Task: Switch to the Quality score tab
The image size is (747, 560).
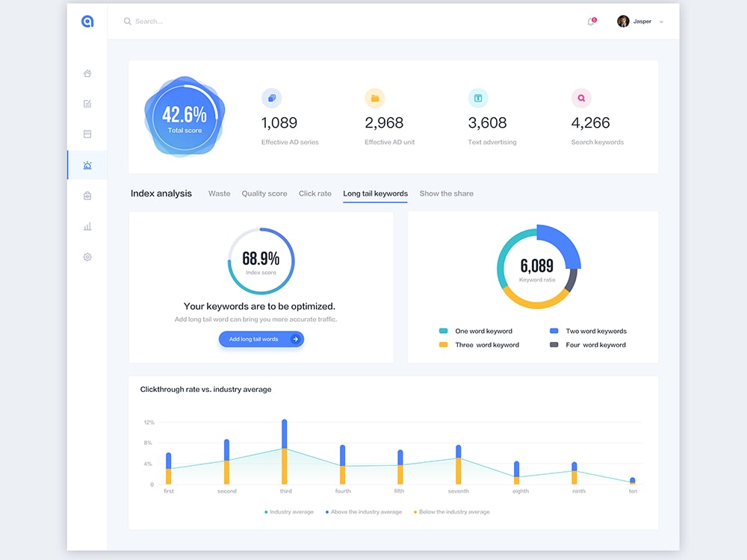Action: pyautogui.click(x=264, y=193)
